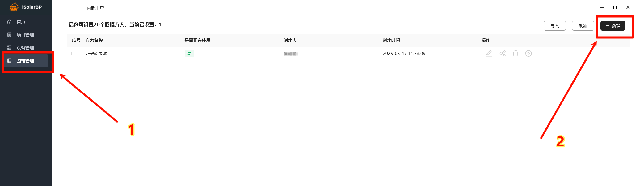Image resolution: width=644 pixels, height=186 pixels.
Task: Click the 2025-05-17 11:33:09 timestamp cell
Action: click(x=404, y=54)
